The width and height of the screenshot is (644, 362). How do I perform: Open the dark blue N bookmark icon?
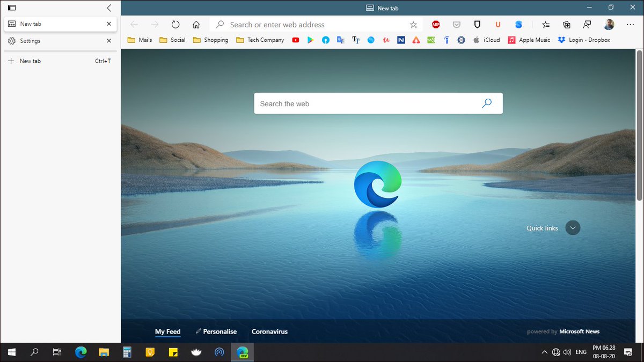coord(401,40)
